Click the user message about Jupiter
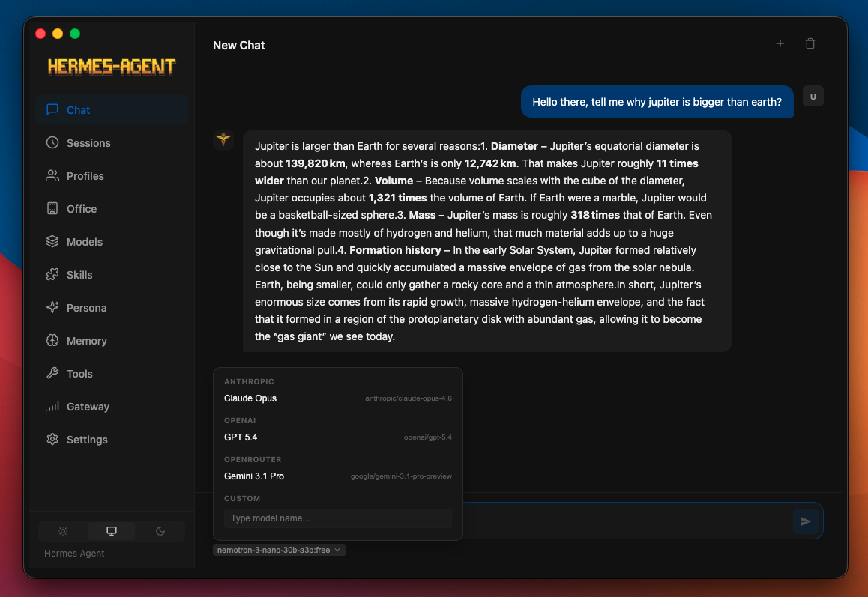868x597 pixels. pyautogui.click(x=657, y=102)
